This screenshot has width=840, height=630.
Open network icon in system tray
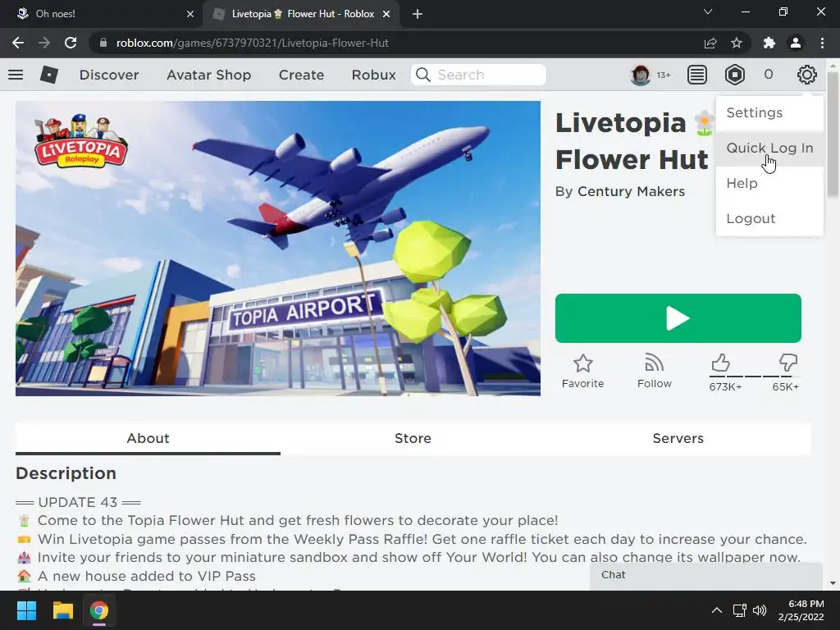point(740,610)
